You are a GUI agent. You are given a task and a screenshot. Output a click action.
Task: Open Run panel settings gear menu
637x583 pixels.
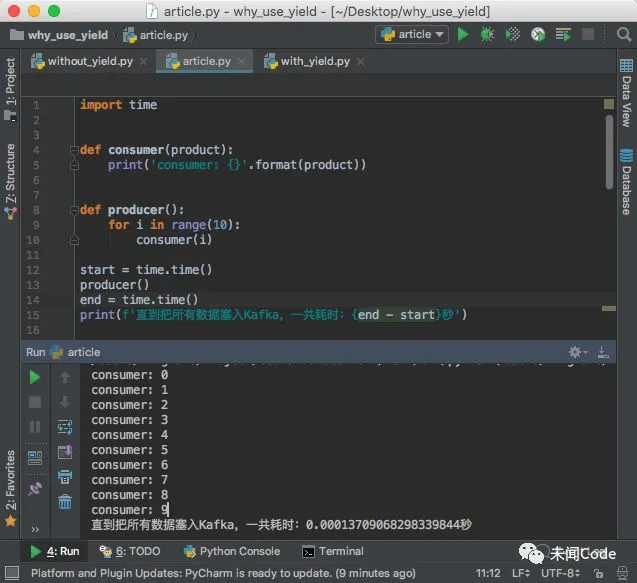point(577,352)
